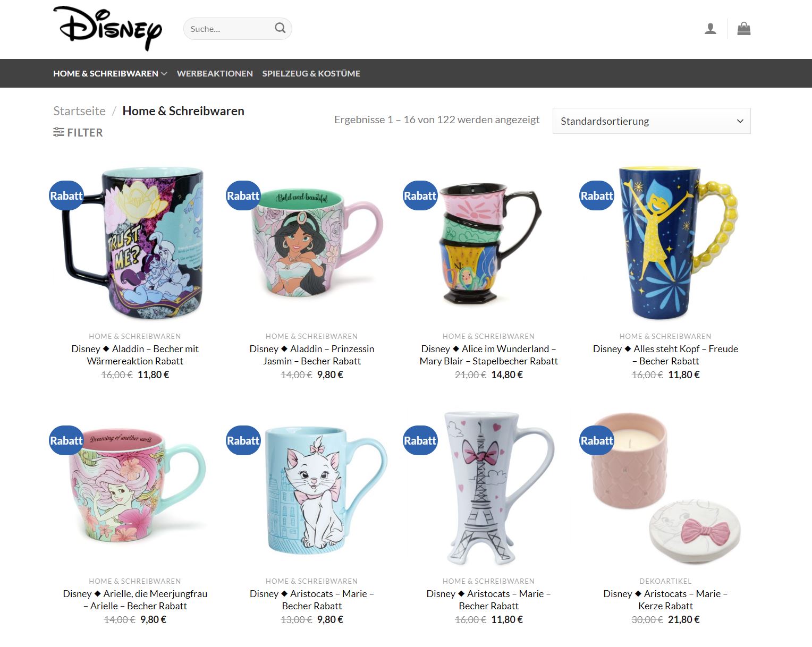This screenshot has width=812, height=647.
Task: Open the Standardsortierung sort dropdown
Action: coord(652,121)
